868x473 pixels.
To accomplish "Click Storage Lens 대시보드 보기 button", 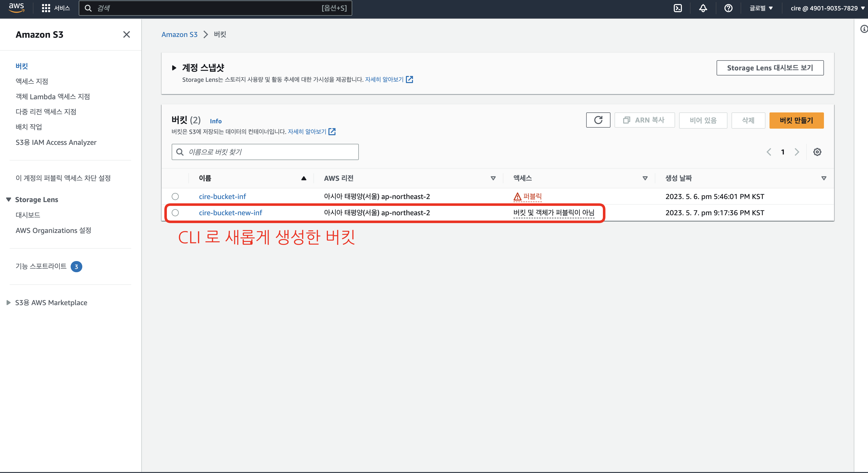I will point(770,68).
